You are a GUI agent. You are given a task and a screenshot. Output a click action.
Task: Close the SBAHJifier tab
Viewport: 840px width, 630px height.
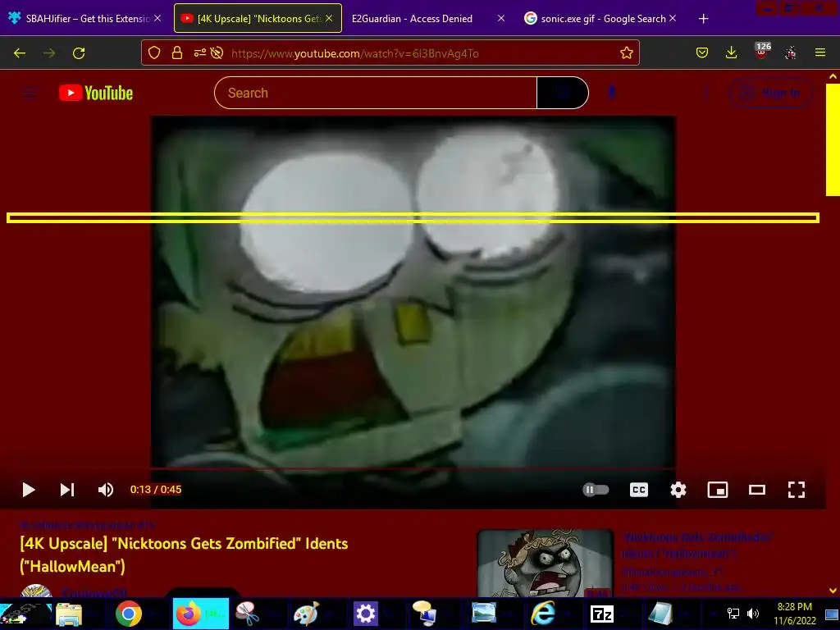coord(157,18)
